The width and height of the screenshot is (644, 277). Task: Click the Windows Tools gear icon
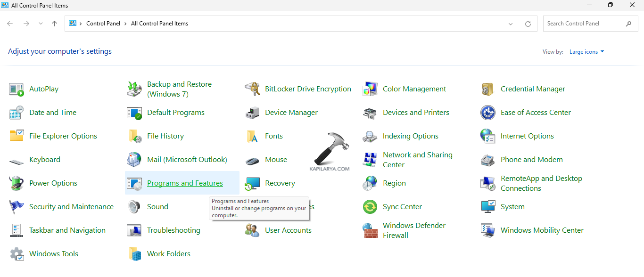[x=17, y=254]
